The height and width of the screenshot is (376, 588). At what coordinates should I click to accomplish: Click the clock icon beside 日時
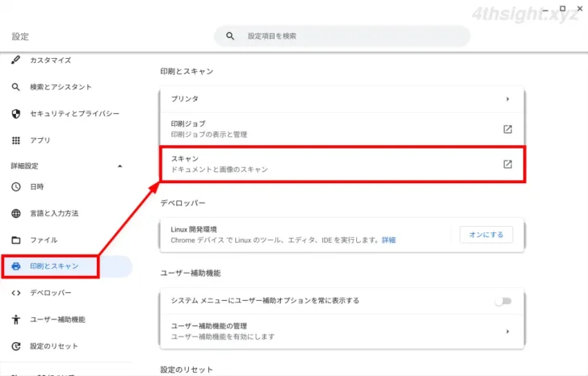[x=16, y=186]
